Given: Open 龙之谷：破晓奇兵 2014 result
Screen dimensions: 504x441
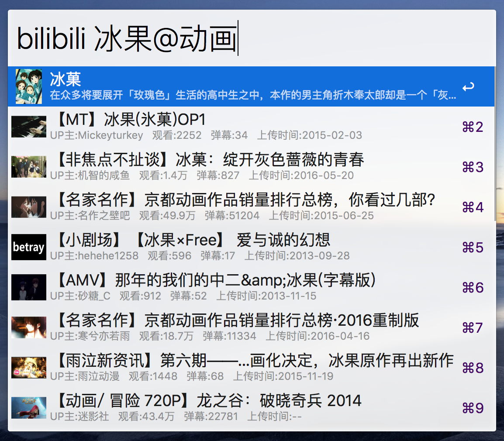Looking at the screenshot, I should (251, 408).
